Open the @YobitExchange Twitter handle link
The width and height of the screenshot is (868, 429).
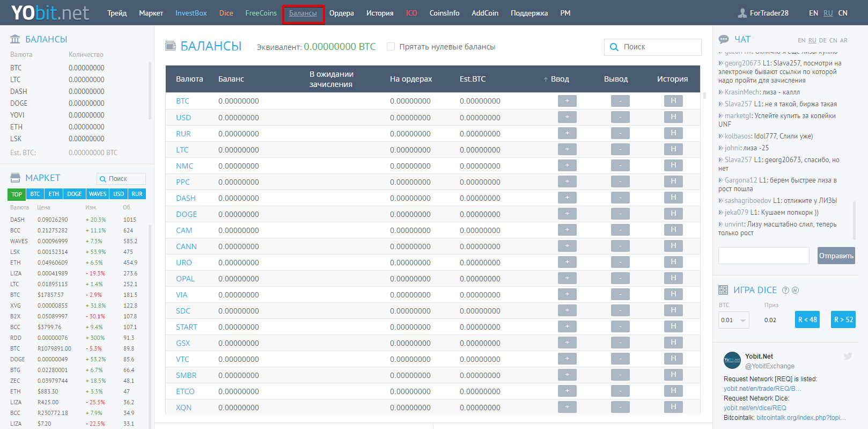coord(770,366)
